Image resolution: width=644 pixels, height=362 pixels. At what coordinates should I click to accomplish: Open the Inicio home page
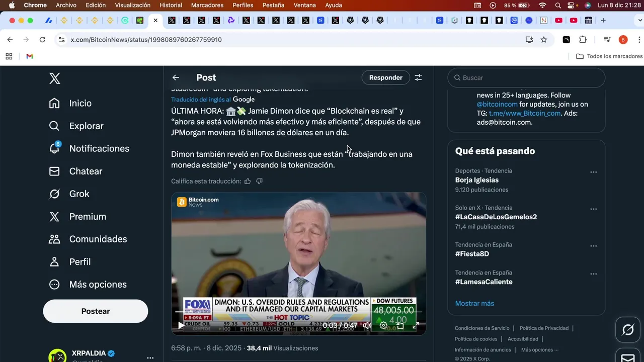(x=70, y=103)
